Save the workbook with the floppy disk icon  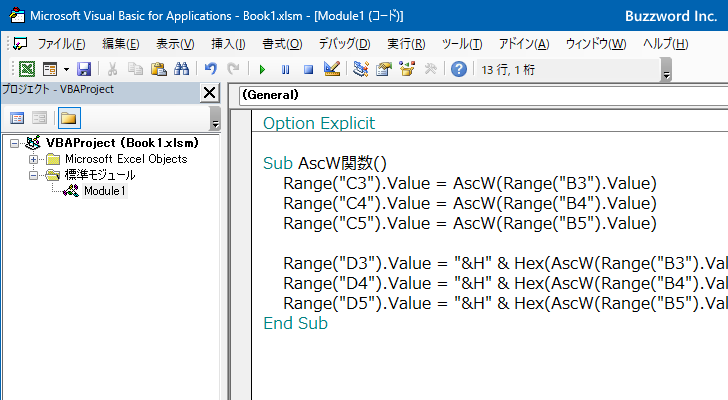(x=84, y=69)
